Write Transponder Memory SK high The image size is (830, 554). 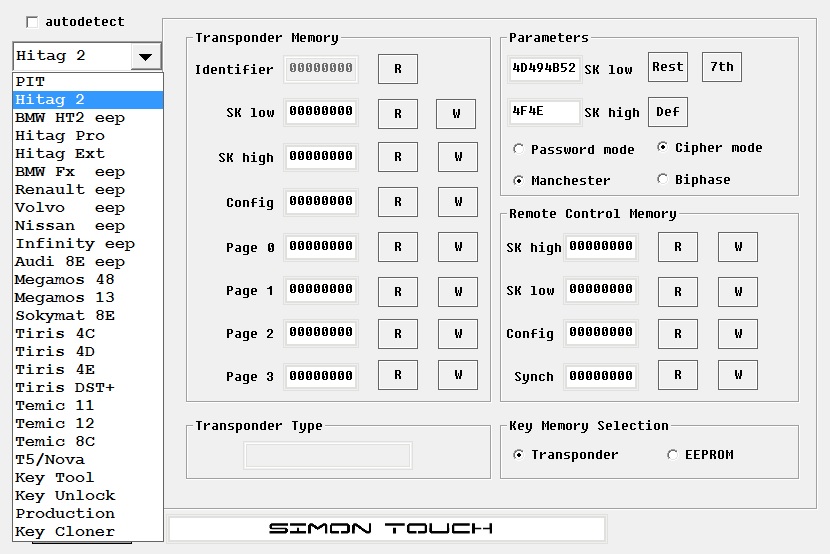(458, 157)
